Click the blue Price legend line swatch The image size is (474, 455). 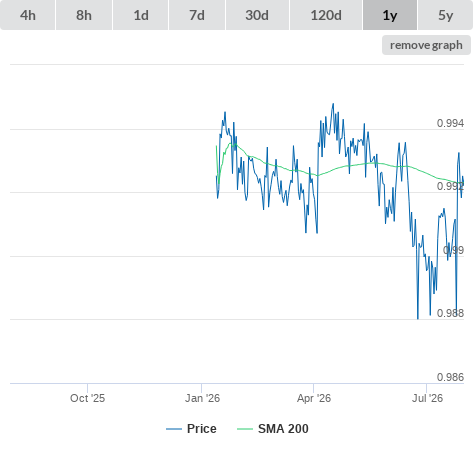coord(174,429)
